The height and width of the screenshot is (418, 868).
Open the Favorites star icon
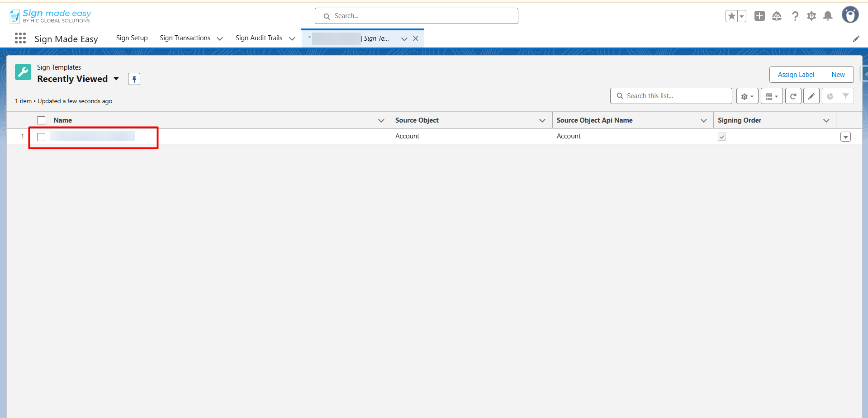732,16
